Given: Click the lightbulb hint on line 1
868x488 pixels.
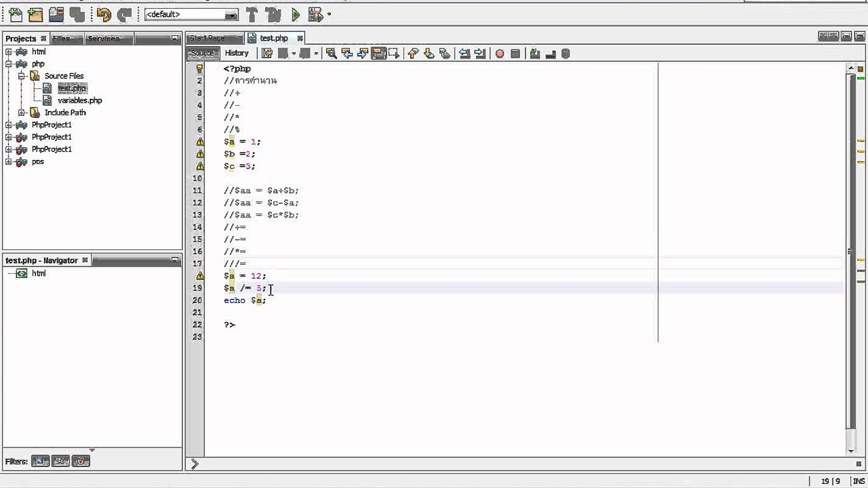Looking at the screenshot, I should coord(199,68).
